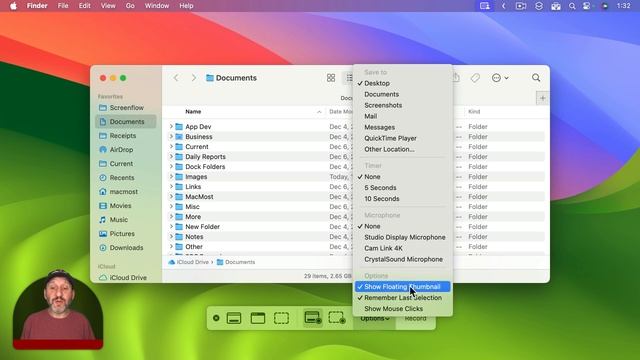640x360 pixels.
Task: Go forward in the Finder window
Action: pos(193,78)
